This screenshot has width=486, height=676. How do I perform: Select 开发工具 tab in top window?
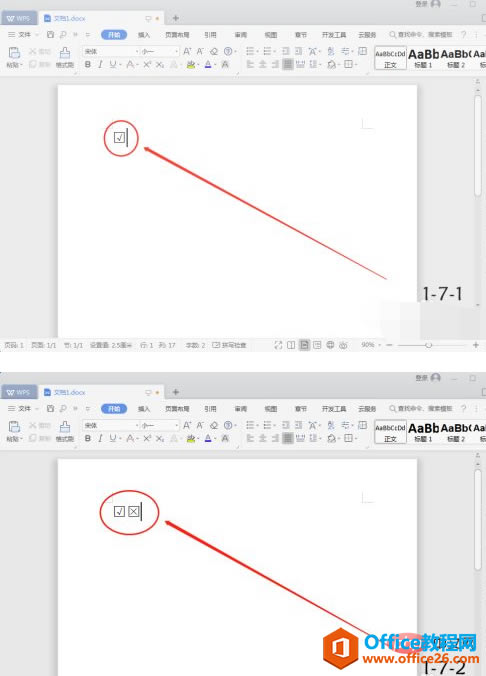click(x=334, y=35)
